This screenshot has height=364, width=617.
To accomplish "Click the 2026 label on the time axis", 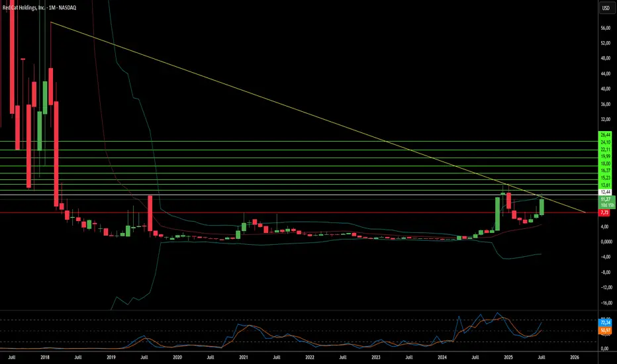I will (575, 357).
